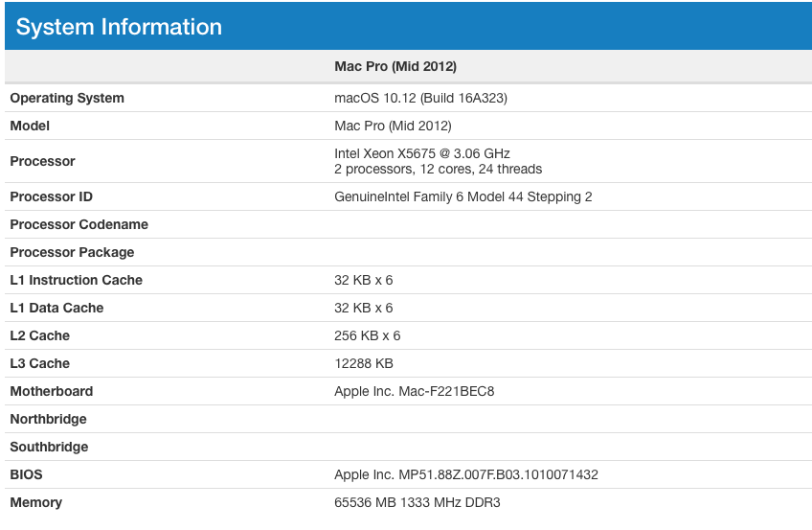Image resolution: width=812 pixels, height=530 pixels.
Task: Click the macOS 10.12 build value
Action: pyautogui.click(x=420, y=98)
